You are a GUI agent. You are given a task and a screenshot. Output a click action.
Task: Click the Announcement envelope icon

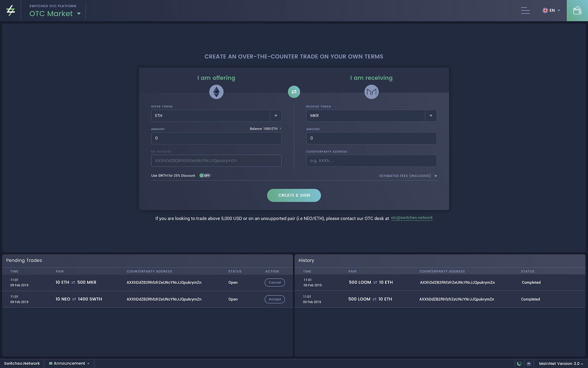(50, 364)
